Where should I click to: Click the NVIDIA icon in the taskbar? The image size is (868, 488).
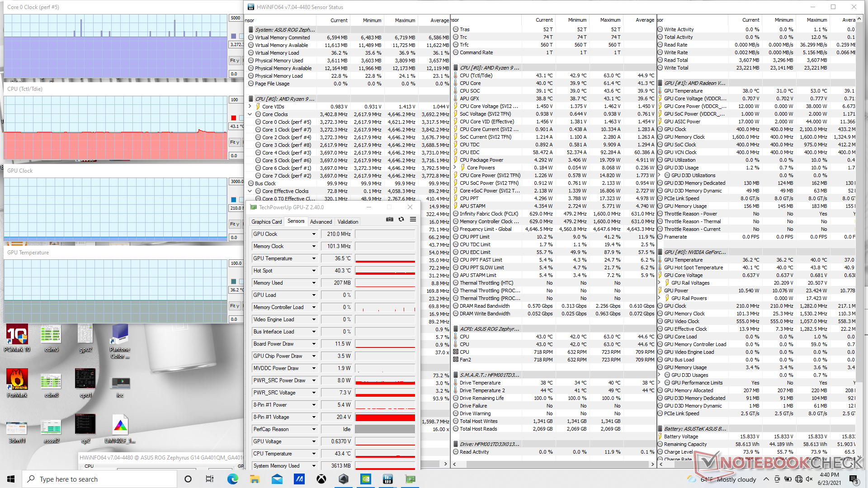coord(366,479)
